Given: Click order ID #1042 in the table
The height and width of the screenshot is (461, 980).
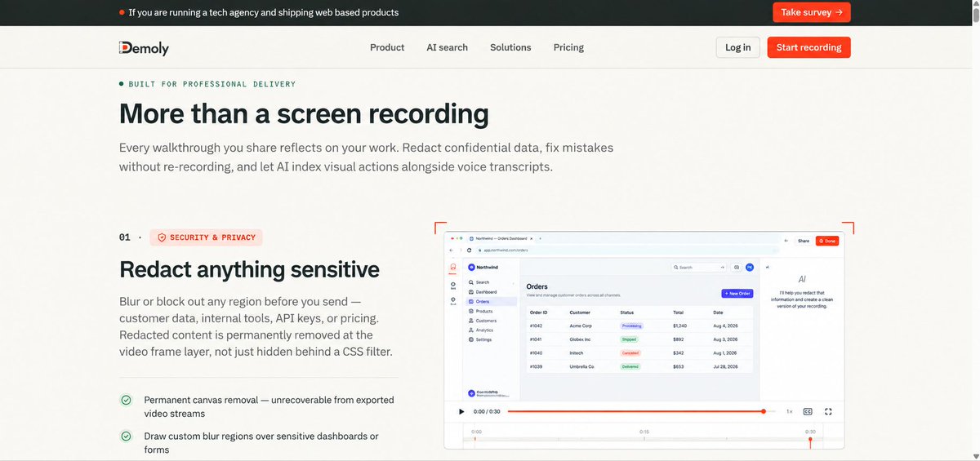Looking at the screenshot, I should (x=537, y=326).
